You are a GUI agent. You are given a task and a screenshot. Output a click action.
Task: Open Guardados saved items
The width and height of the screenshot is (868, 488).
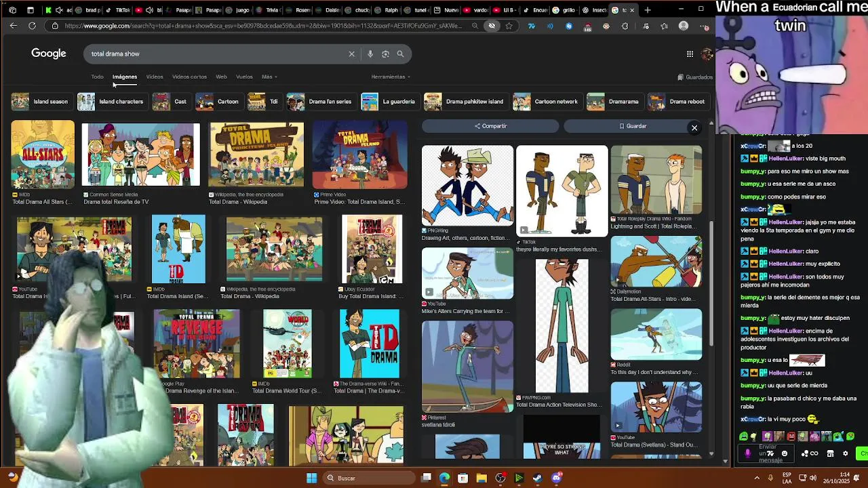click(695, 77)
